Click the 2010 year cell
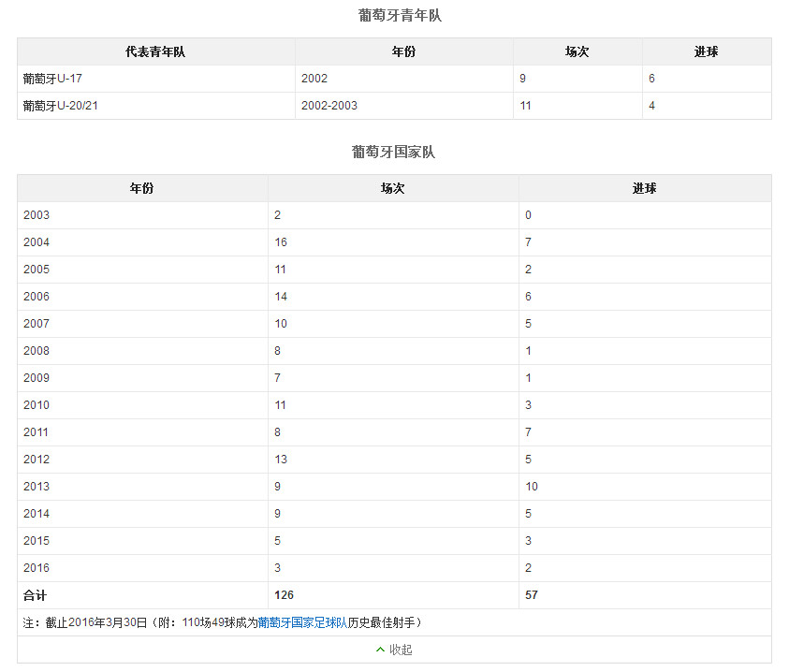This screenshot has height=672, width=789. (37, 405)
